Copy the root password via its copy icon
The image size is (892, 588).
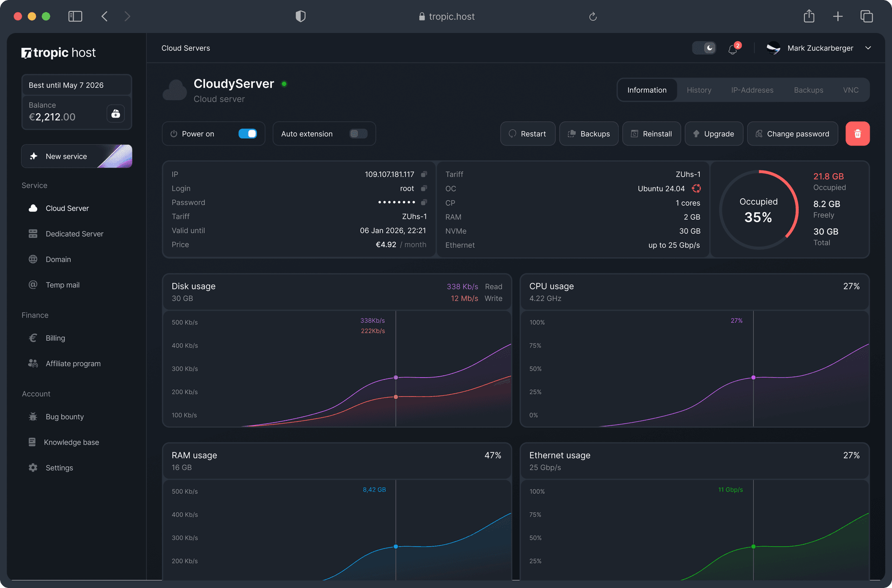(424, 202)
